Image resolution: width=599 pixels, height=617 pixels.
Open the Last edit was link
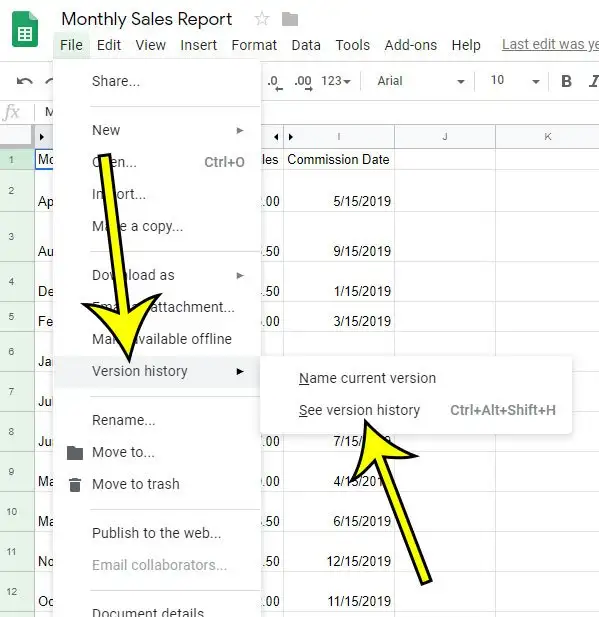tap(550, 44)
